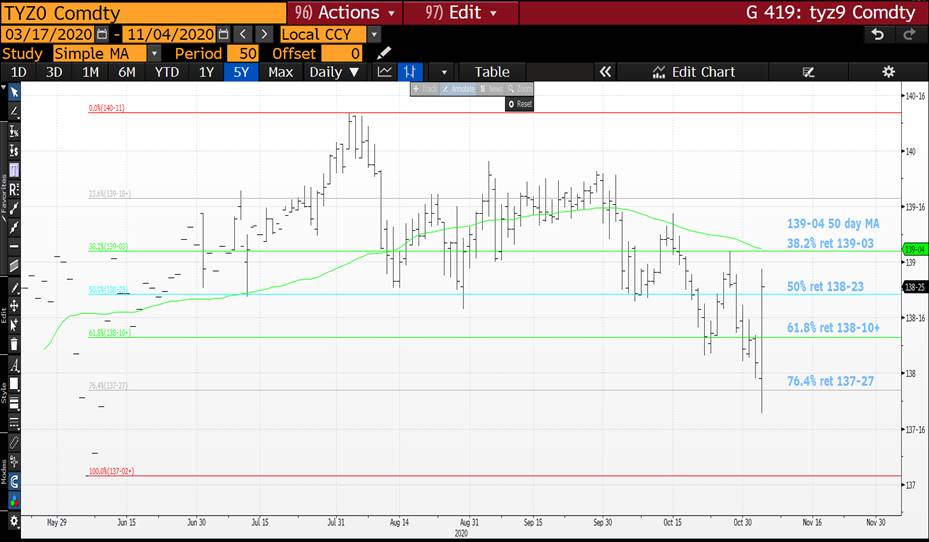Open chart settings gear icon

click(x=888, y=72)
